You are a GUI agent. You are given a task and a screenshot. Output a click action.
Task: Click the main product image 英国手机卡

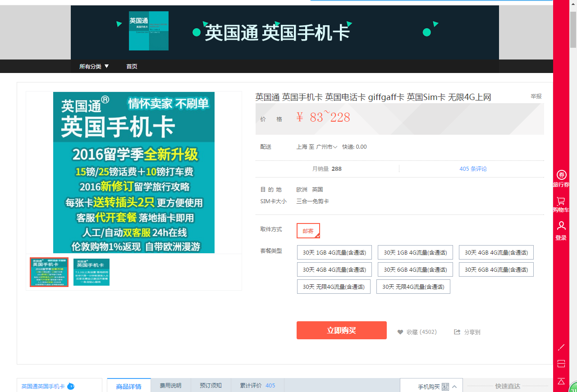134,173
